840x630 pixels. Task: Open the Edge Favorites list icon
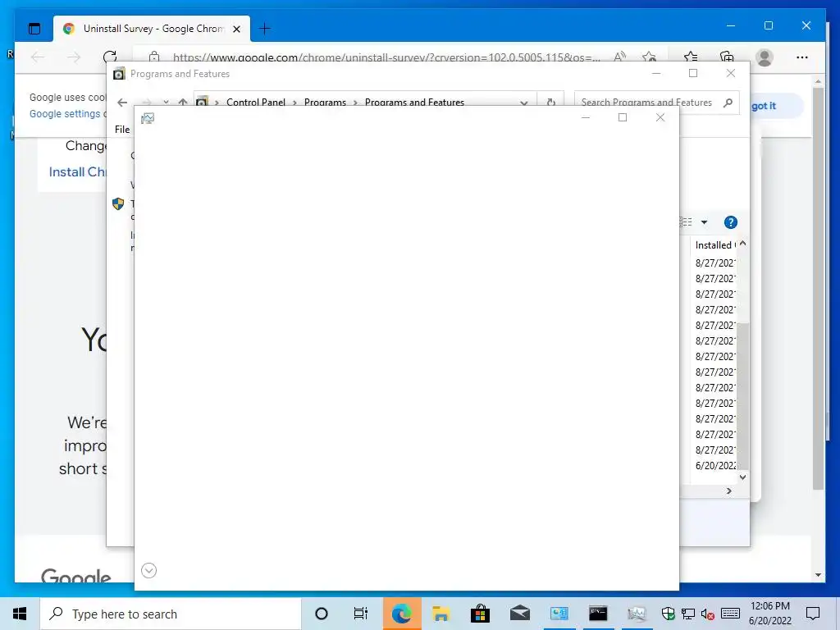click(x=691, y=57)
